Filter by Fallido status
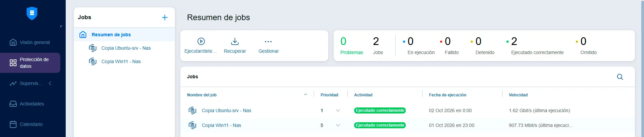This screenshot has width=644, height=137. point(449,46)
